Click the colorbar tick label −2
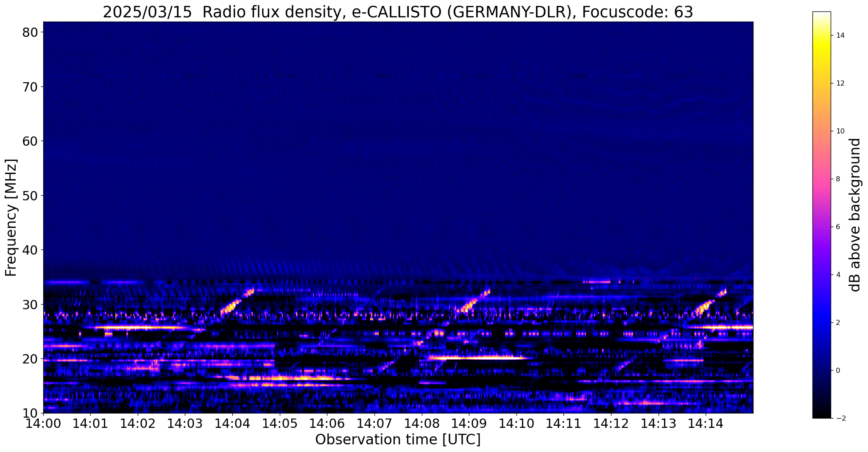 [x=840, y=419]
